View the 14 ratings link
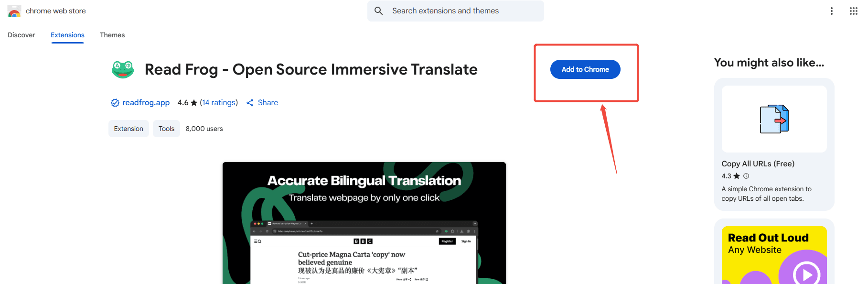Viewport: 868px width, 284px height. [218, 103]
